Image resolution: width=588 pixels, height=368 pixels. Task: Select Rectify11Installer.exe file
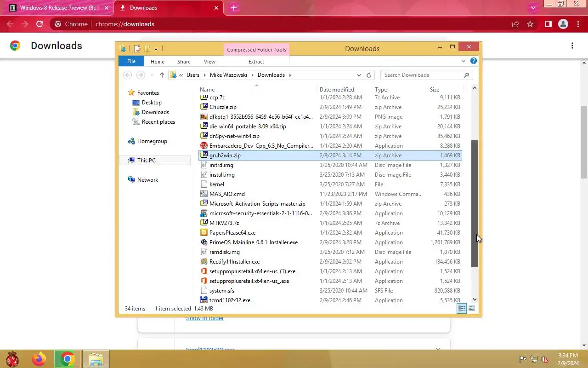(330, 262)
